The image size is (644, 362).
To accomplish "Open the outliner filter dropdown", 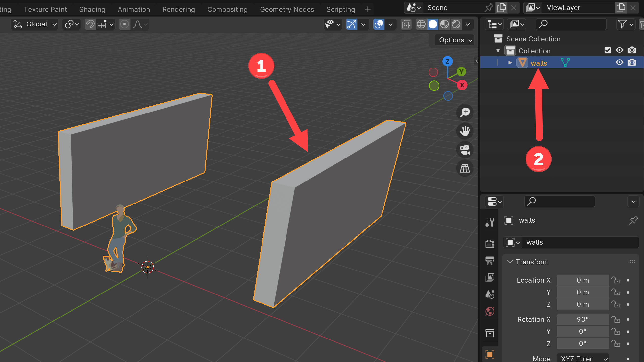I will pyautogui.click(x=625, y=24).
